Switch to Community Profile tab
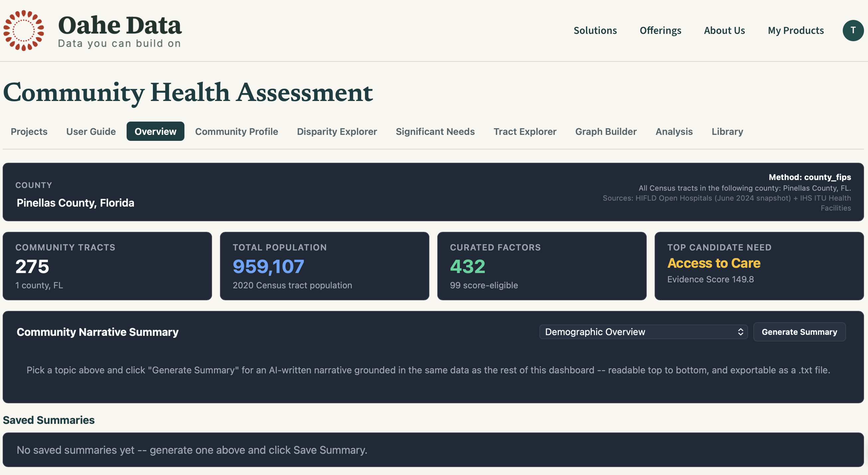This screenshot has height=475, width=868. pos(237,132)
